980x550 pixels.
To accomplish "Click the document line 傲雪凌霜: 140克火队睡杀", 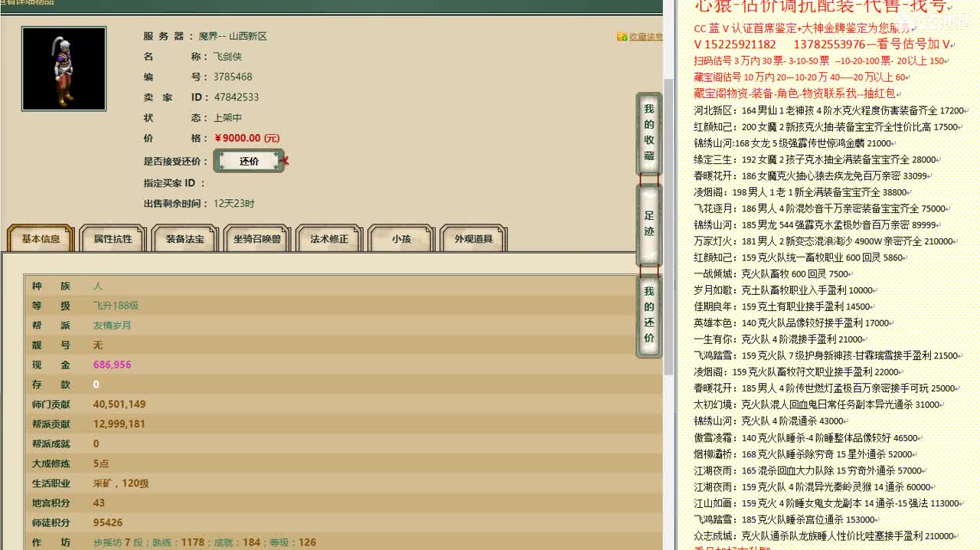I will (808, 437).
